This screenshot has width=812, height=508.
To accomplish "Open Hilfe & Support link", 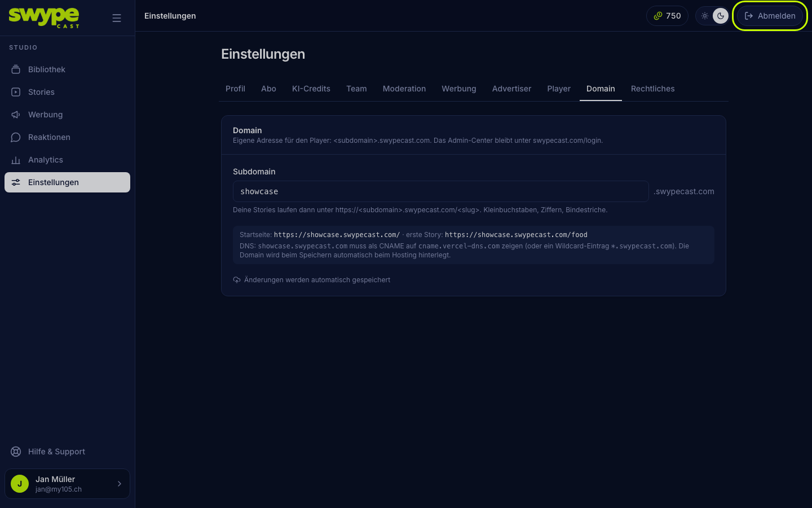I will 68,452.
